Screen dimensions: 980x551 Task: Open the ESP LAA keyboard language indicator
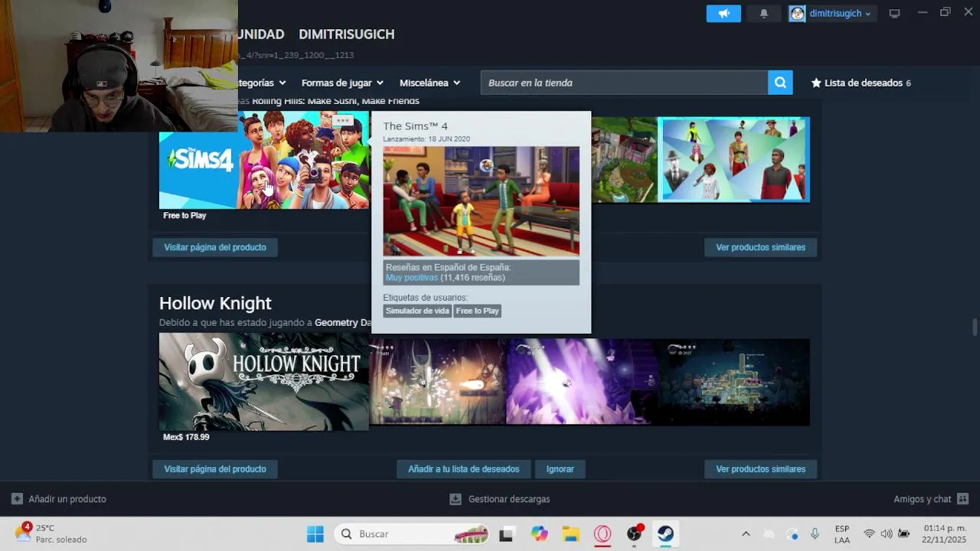pyautogui.click(x=842, y=534)
